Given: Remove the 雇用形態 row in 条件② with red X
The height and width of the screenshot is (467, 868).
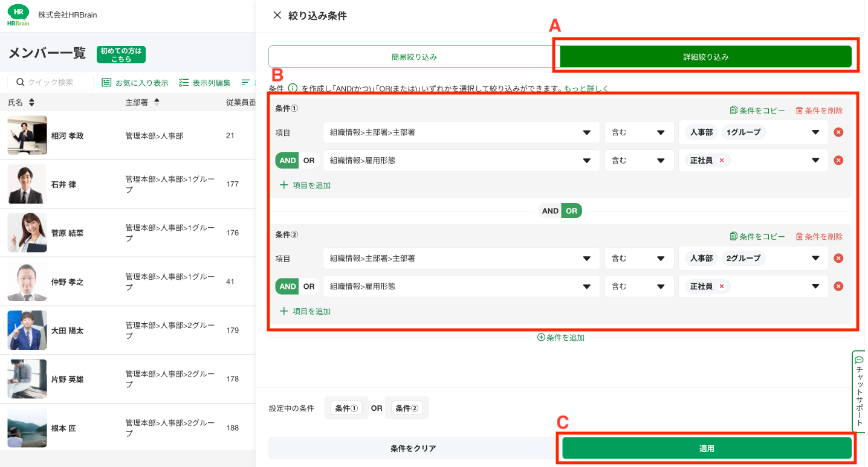Looking at the screenshot, I should [838, 286].
